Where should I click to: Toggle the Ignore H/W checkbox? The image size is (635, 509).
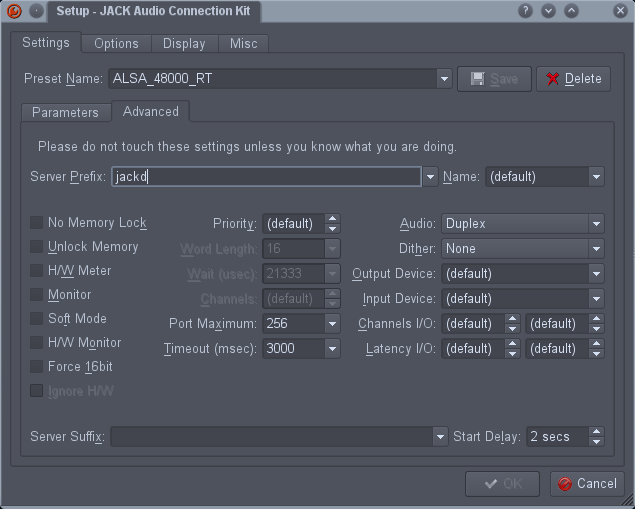(x=36, y=391)
